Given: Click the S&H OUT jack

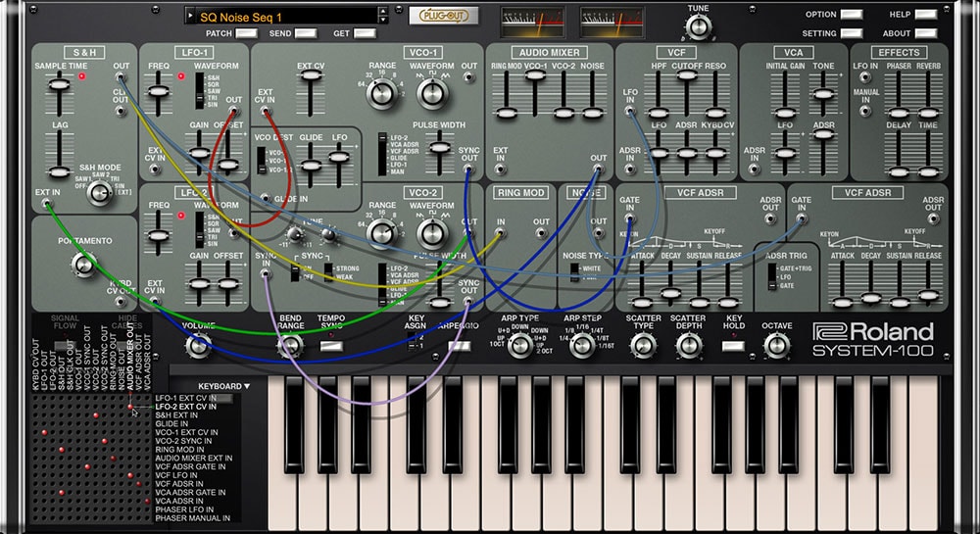Looking at the screenshot, I should coord(121,77).
